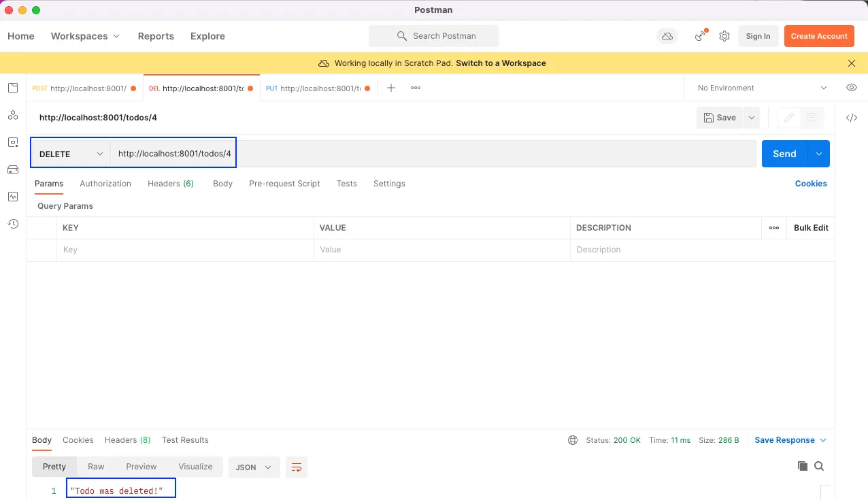
Task: Open the Workspaces dropdown
Action: [x=86, y=36]
